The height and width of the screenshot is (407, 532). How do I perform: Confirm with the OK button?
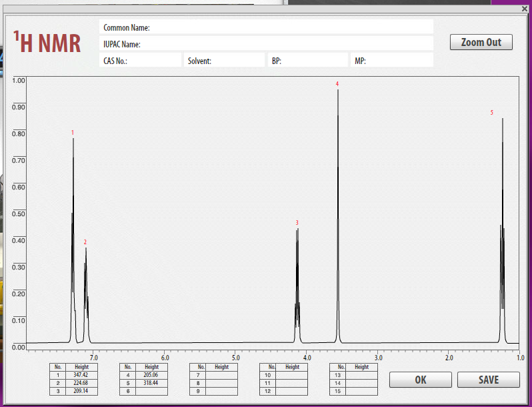coord(421,380)
